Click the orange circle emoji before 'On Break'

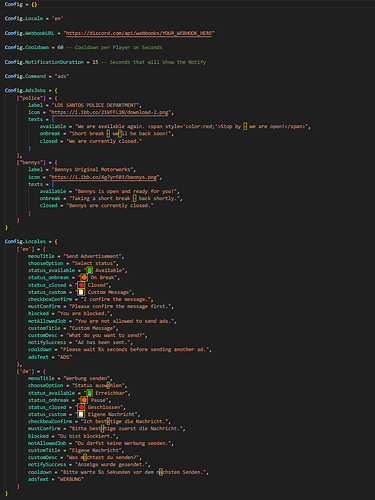pyautogui.click(x=84, y=277)
